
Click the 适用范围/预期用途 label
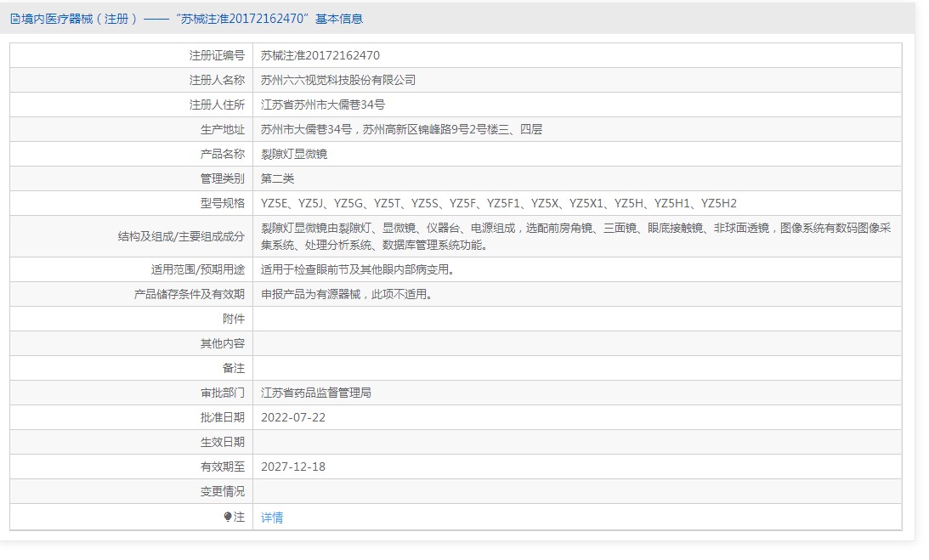[197, 269]
